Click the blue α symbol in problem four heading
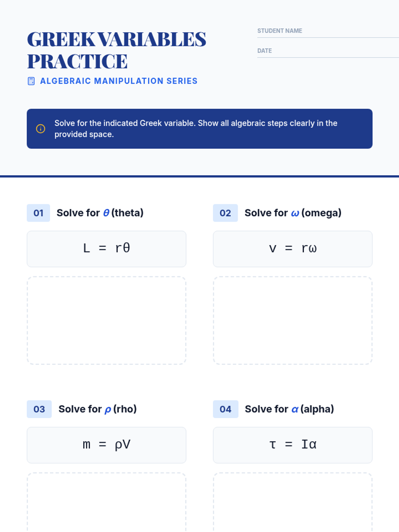Viewport: 399px width, 532px height. coord(295,409)
